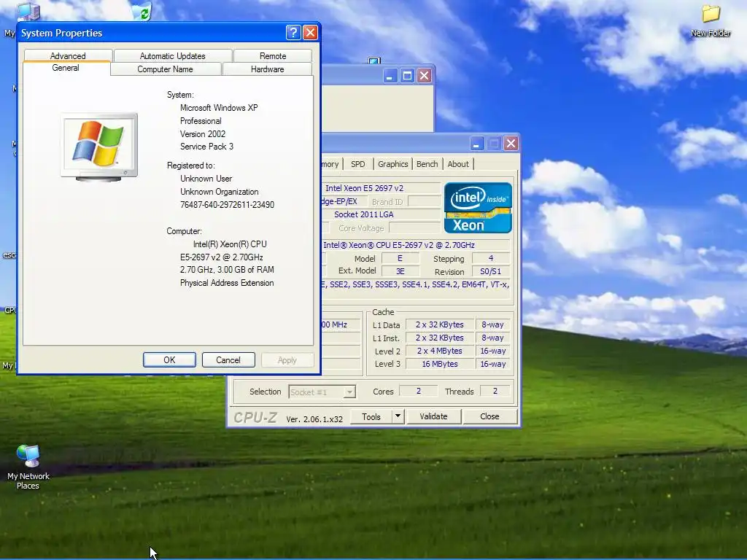Switch to the Automatic Updates tab
Screen dimensions: 747x560
point(172,55)
